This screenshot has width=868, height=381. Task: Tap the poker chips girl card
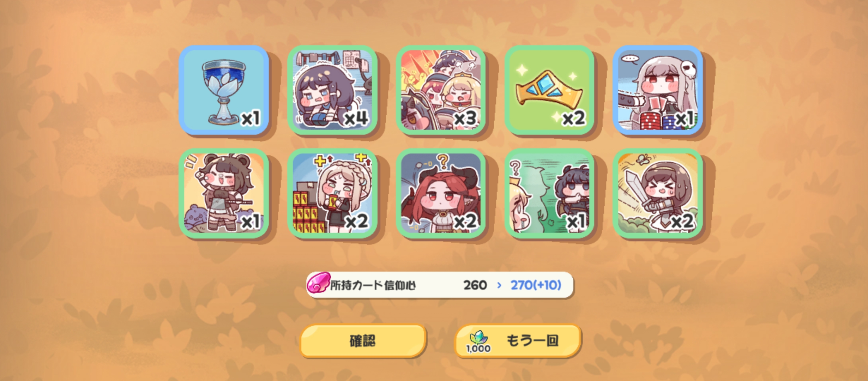point(658,90)
